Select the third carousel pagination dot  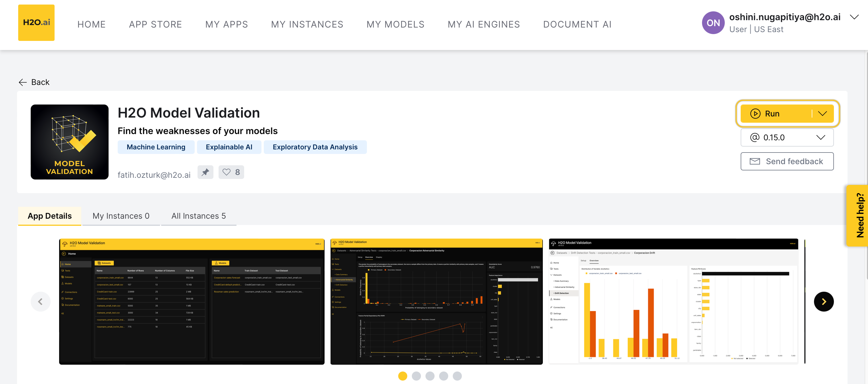pos(430,376)
